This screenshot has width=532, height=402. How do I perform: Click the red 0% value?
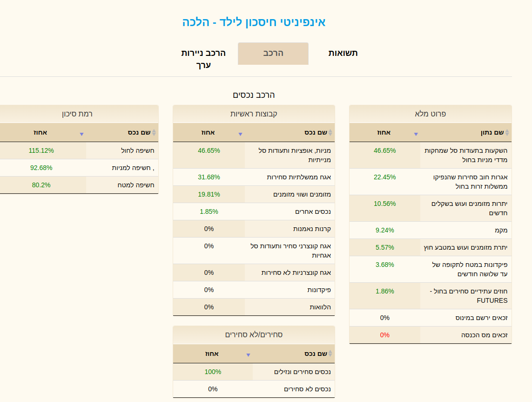[385, 335]
